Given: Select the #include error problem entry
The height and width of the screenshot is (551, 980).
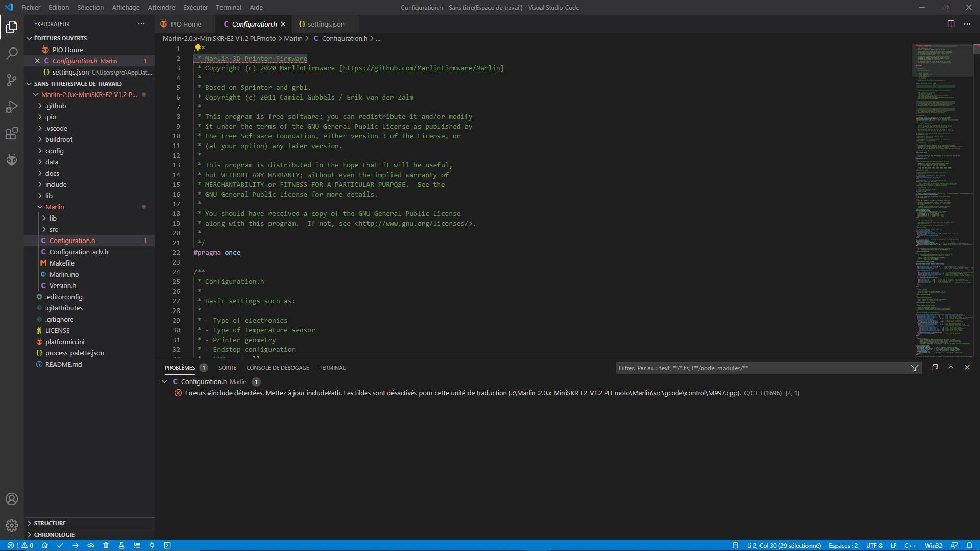Looking at the screenshot, I should [492, 393].
